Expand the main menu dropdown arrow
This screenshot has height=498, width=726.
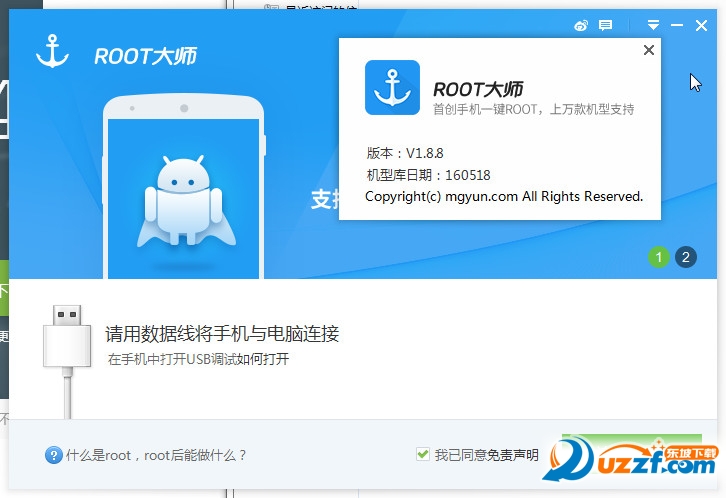point(653,25)
